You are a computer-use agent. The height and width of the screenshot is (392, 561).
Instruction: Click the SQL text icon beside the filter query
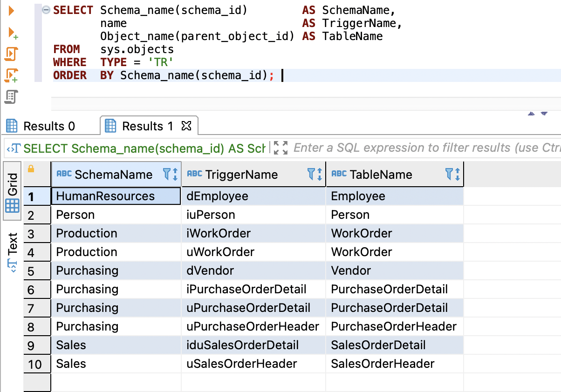pos(14,149)
